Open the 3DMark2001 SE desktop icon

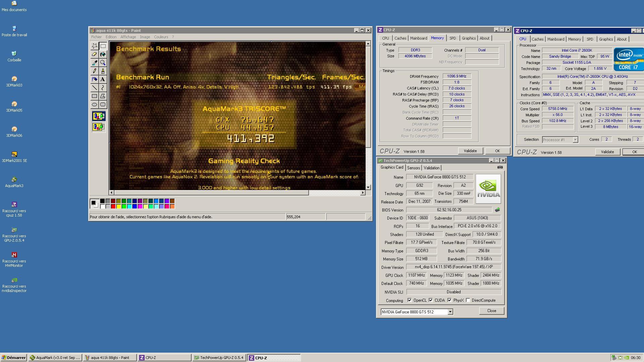pos(14,157)
